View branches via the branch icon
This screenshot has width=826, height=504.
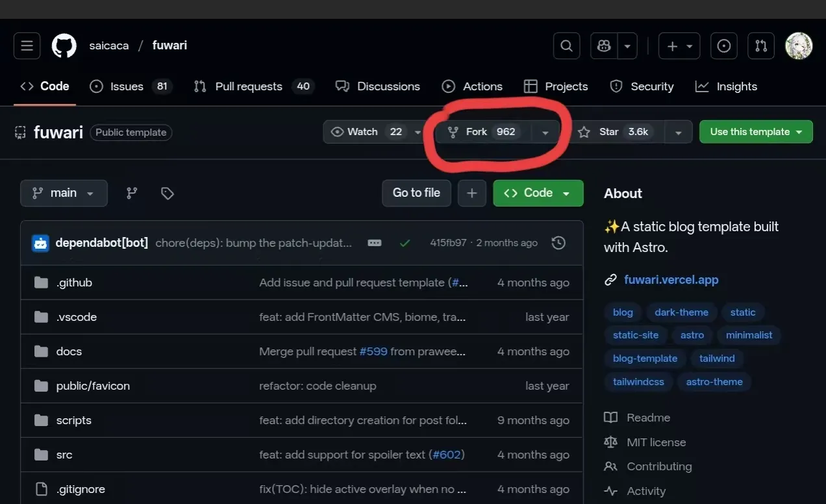tap(132, 193)
